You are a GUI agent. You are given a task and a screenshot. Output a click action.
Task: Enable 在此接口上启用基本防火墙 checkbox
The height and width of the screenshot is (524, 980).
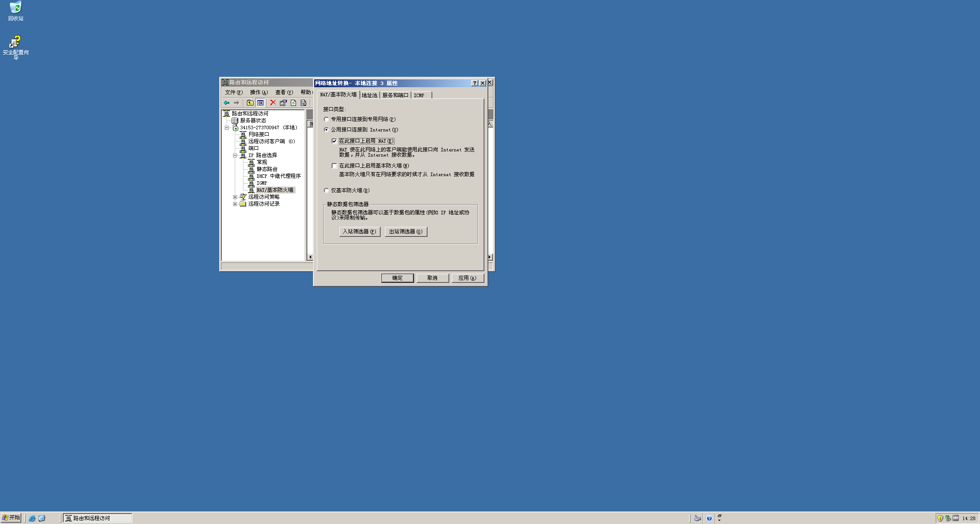point(334,166)
